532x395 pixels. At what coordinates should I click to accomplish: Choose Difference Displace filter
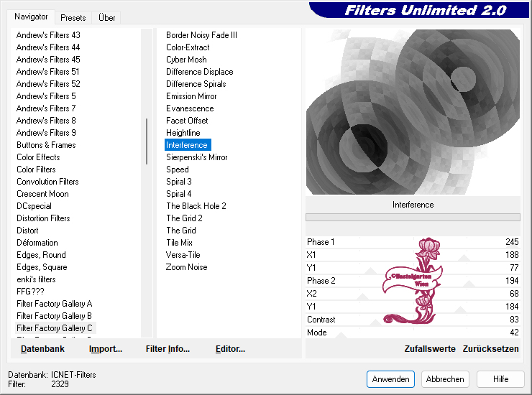(x=200, y=72)
